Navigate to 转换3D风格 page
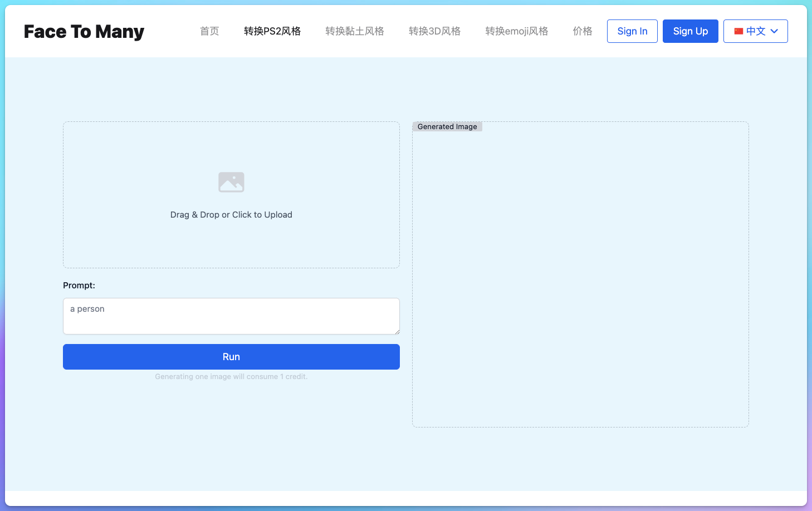Viewport: 812px width, 511px height. click(x=434, y=31)
